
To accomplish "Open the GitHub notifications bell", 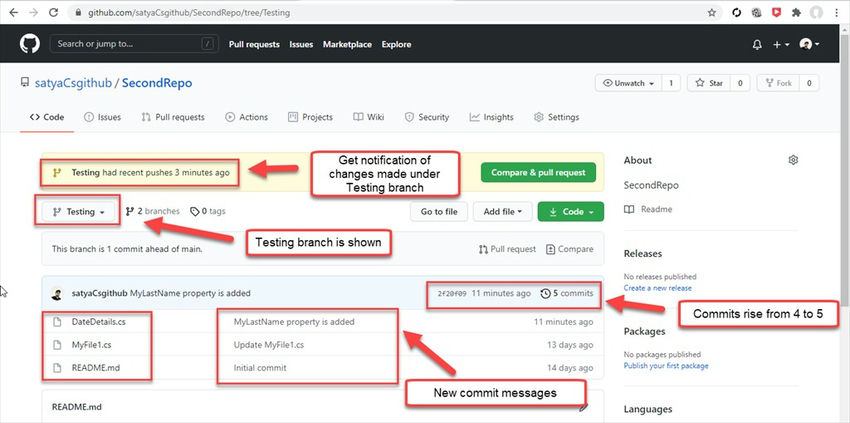I will pos(757,45).
